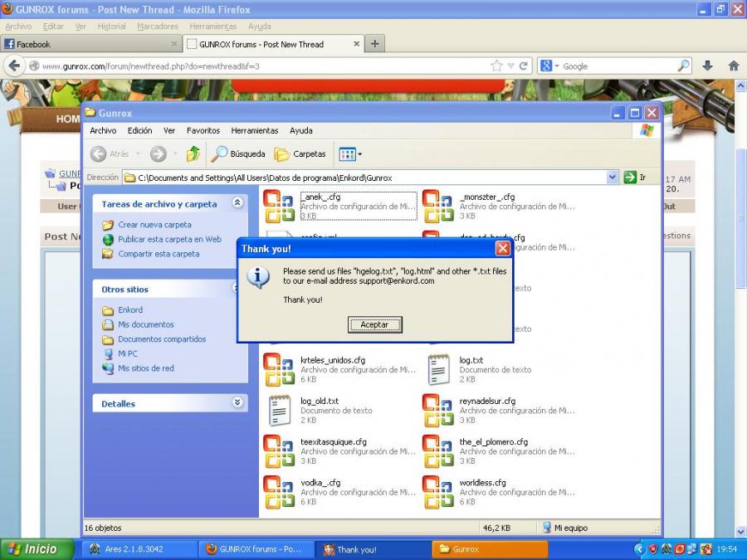Click the green Ir go button
Image resolution: width=747 pixels, height=560 pixels.
(x=635, y=178)
